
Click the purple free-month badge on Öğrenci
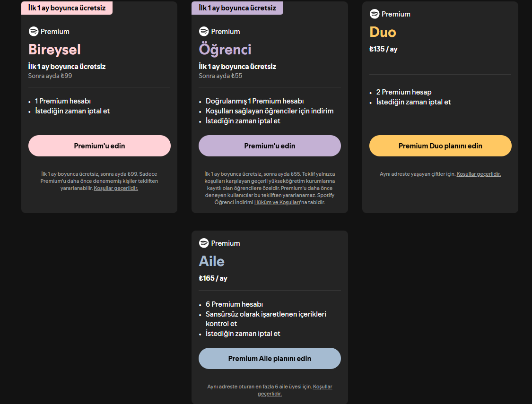point(237,8)
